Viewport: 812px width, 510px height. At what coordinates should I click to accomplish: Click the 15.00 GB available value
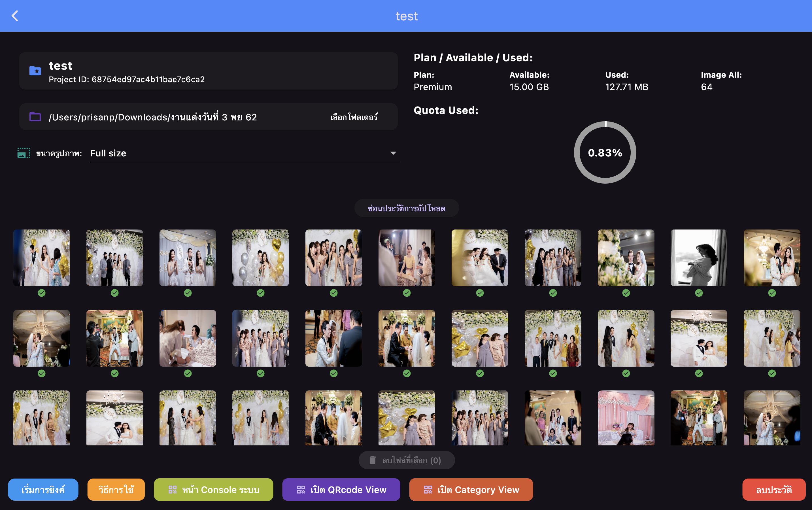click(529, 87)
